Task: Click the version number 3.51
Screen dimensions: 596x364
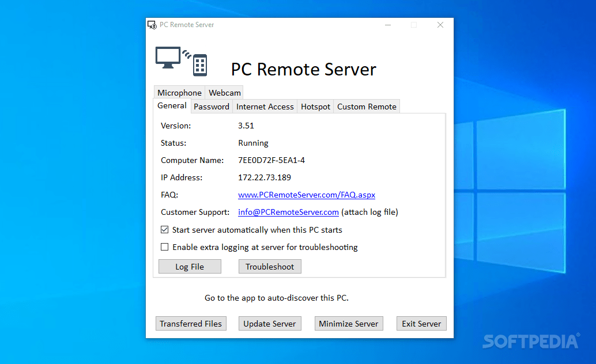Action: click(246, 126)
